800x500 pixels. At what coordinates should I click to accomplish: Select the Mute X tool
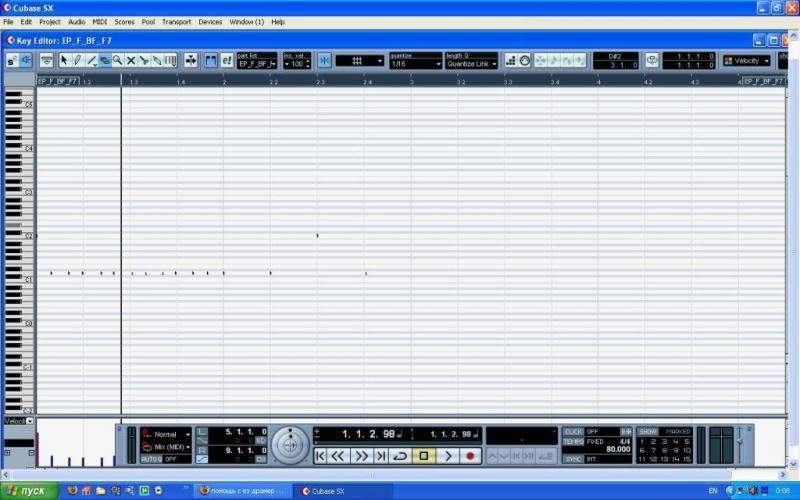131,61
